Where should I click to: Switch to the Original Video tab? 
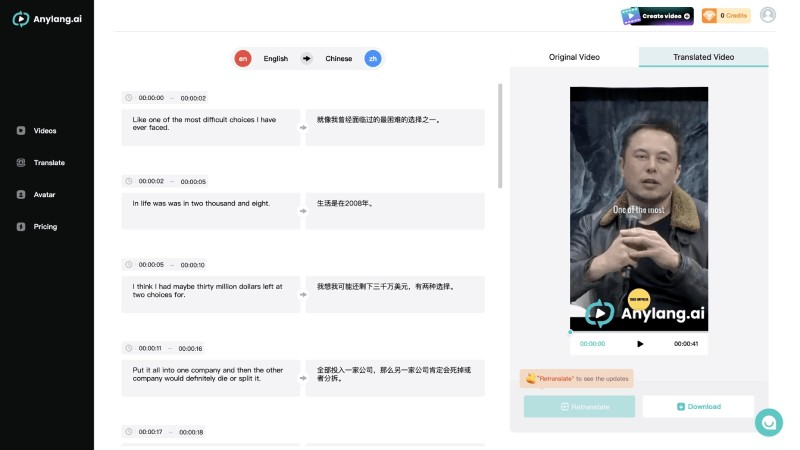pyautogui.click(x=574, y=57)
